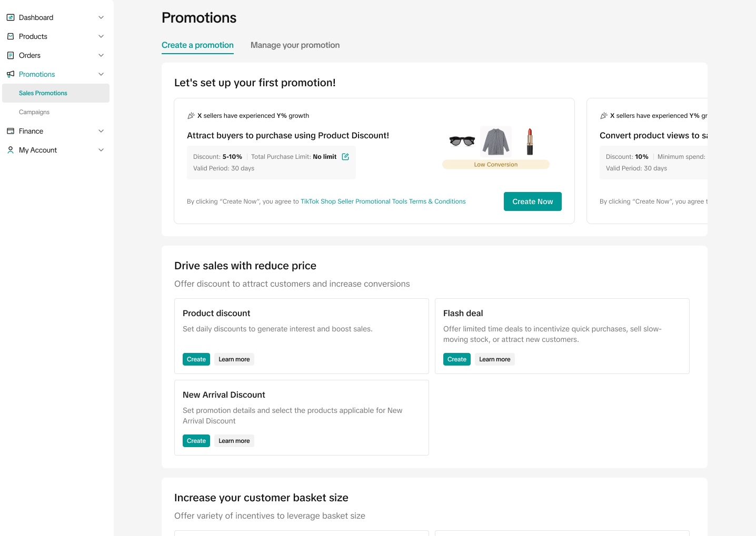The width and height of the screenshot is (756, 536).
Task: Create a Flash deal promotion
Action: coord(456,359)
